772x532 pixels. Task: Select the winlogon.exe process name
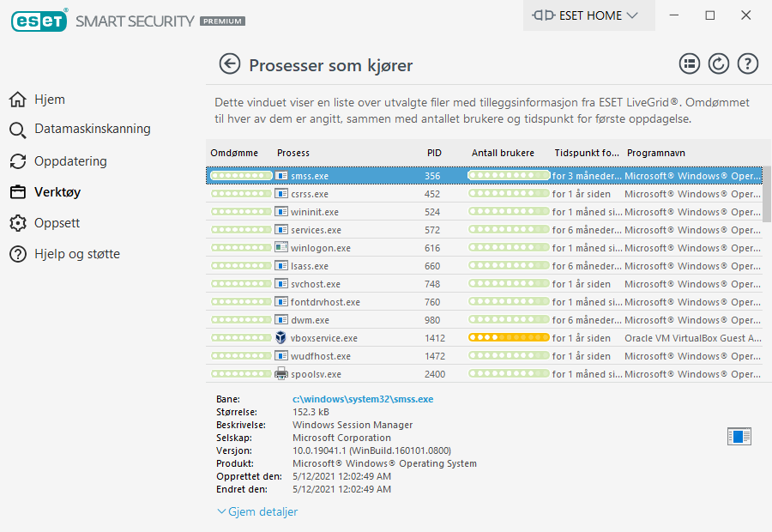coord(321,248)
